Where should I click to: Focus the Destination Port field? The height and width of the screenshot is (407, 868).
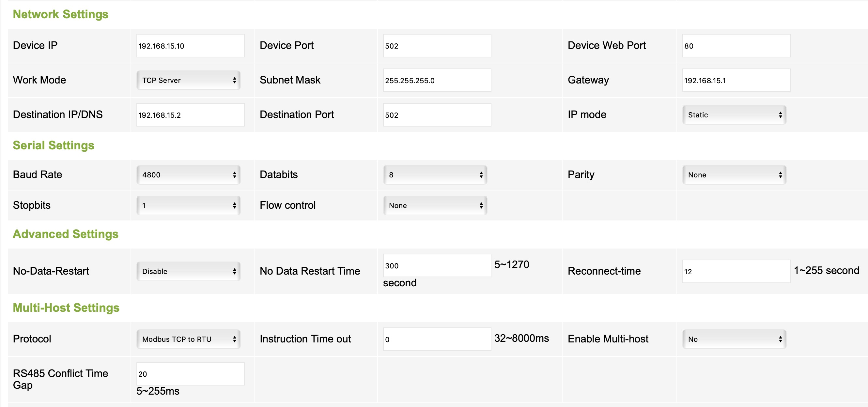[437, 115]
